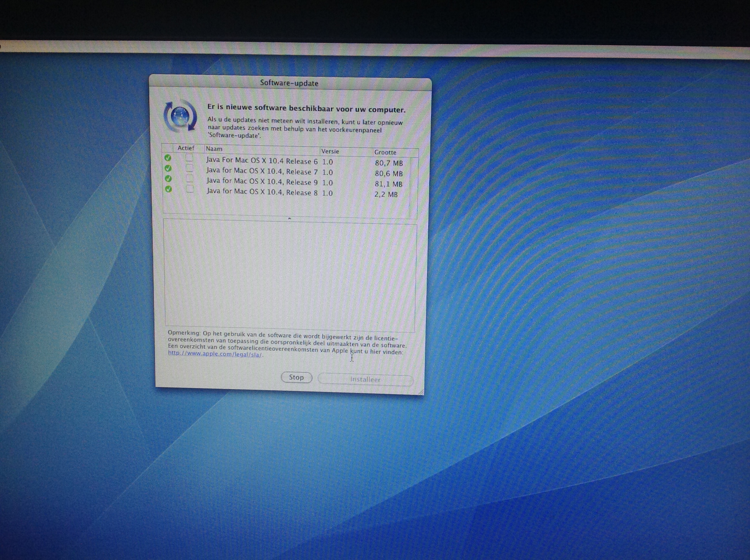This screenshot has width=750, height=560.
Task: Click green checkmark icon beside Release 6
Action: tap(168, 158)
